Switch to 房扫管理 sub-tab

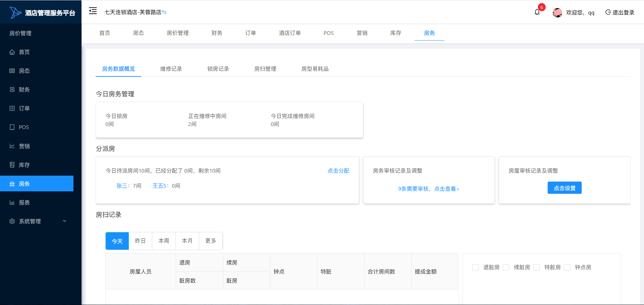pos(265,69)
